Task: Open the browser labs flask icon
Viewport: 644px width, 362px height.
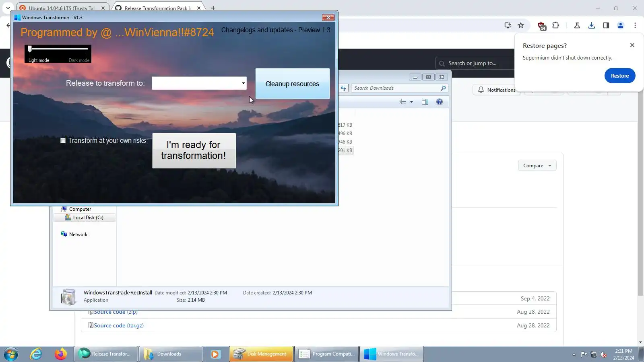Action: (577, 25)
